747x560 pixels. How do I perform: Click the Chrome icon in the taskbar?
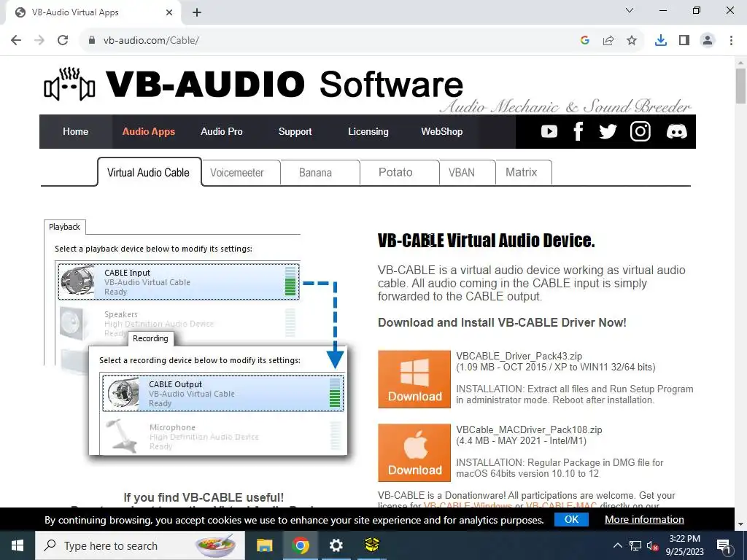point(300,545)
